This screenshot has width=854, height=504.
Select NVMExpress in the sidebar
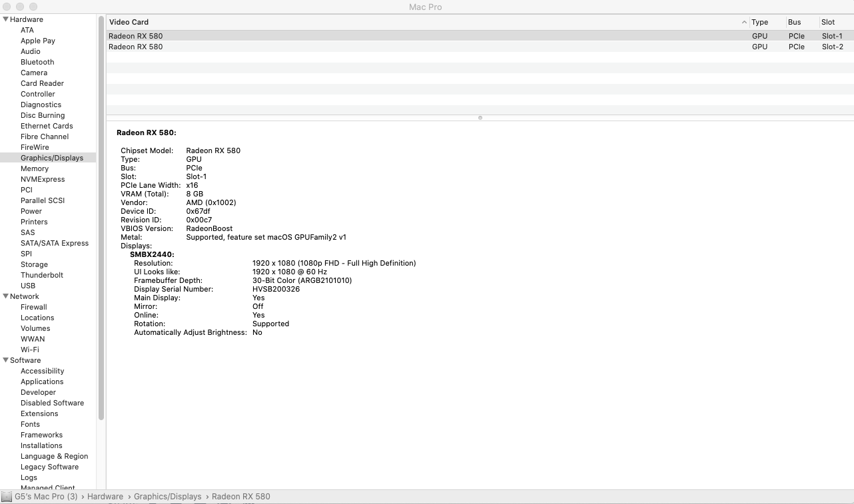(43, 179)
